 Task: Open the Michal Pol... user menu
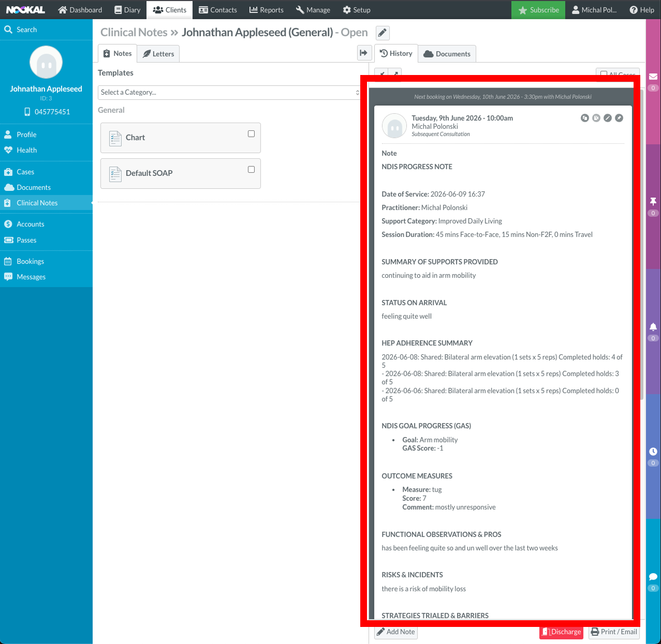tap(594, 10)
